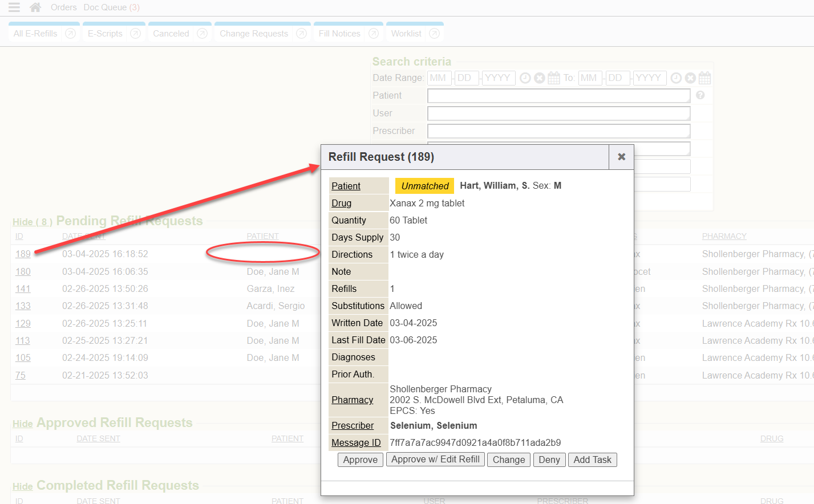The height and width of the screenshot is (504, 814).
Task: Collapse the Approved Refill Requests section
Action: (23, 424)
